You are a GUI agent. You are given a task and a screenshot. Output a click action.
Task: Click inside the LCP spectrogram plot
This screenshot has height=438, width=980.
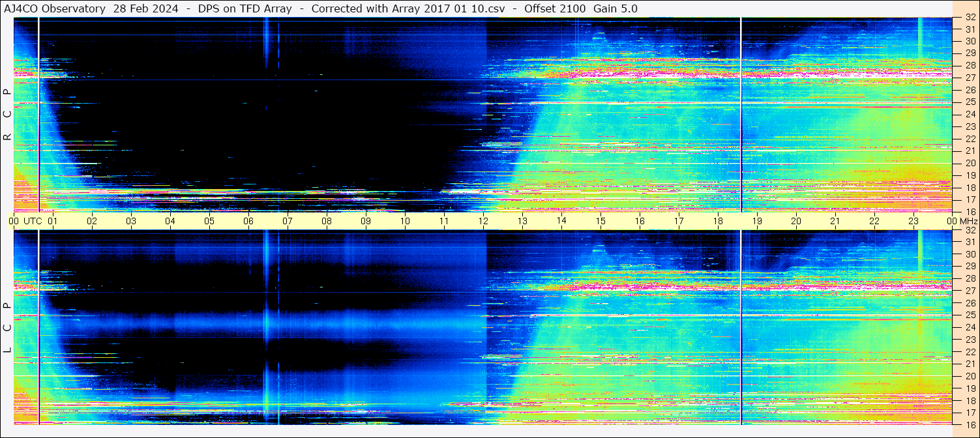[483, 328]
